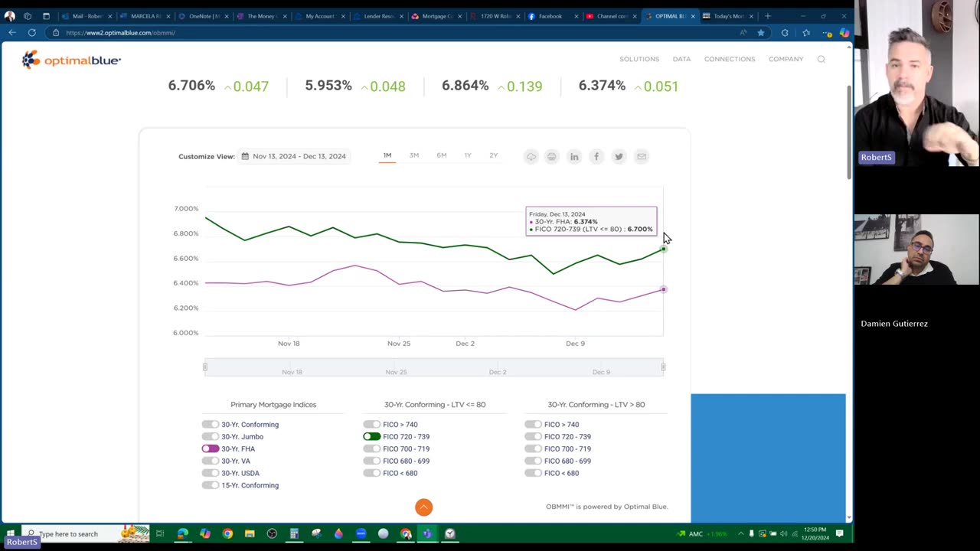
Task: Enable FICO > 740 under LTV <= 80
Action: coord(372,425)
